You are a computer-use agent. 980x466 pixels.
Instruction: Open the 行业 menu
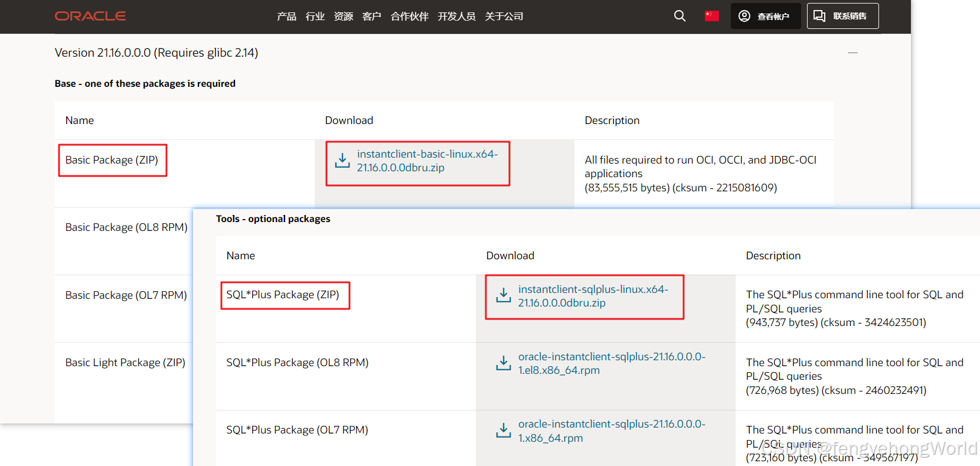(315, 17)
